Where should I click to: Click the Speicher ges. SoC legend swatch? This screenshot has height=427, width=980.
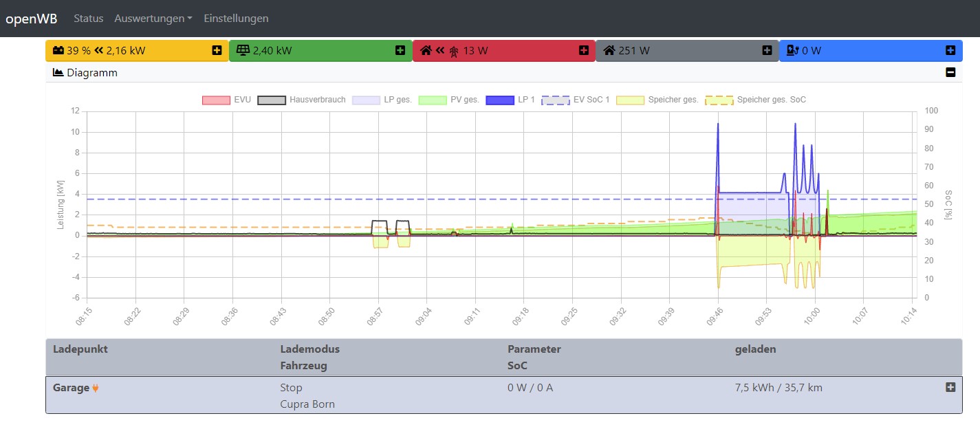coord(719,100)
